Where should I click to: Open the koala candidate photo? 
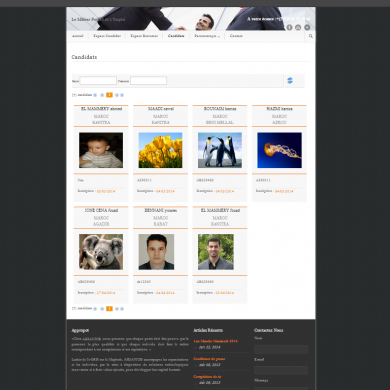[x=101, y=252]
